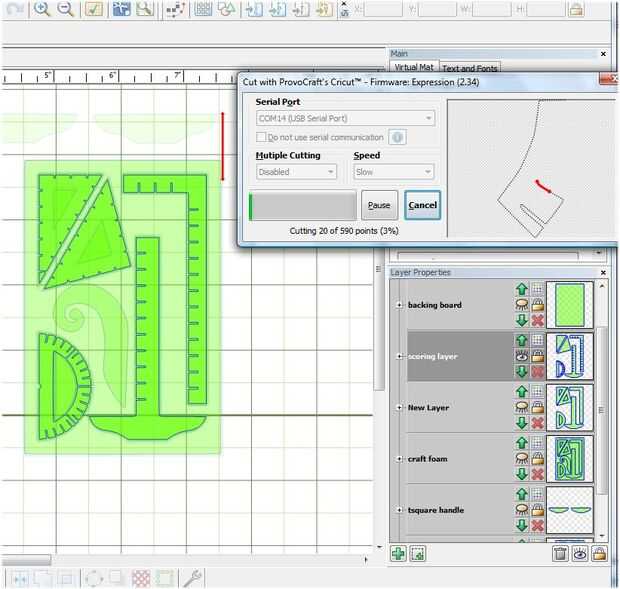Click the horizontal canvas scrollbar thumb
This screenshot has width=620, height=589.
[26, 560]
